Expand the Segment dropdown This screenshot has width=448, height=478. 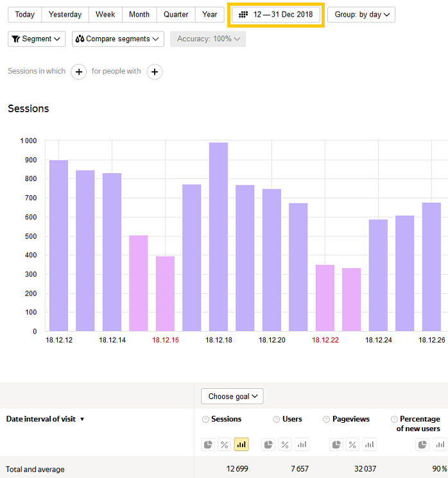coord(37,39)
